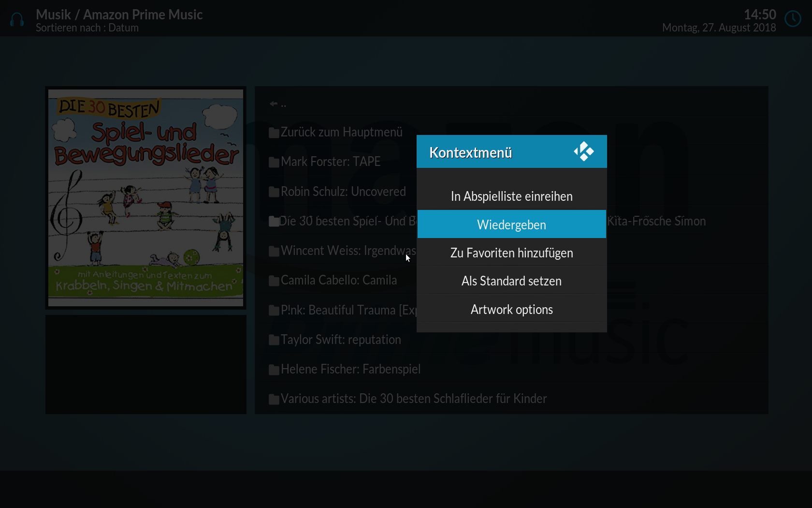This screenshot has height=508, width=812.
Task: Click folder icon beside Helene Fischer: Farbenspiel
Action: pyautogui.click(x=274, y=370)
